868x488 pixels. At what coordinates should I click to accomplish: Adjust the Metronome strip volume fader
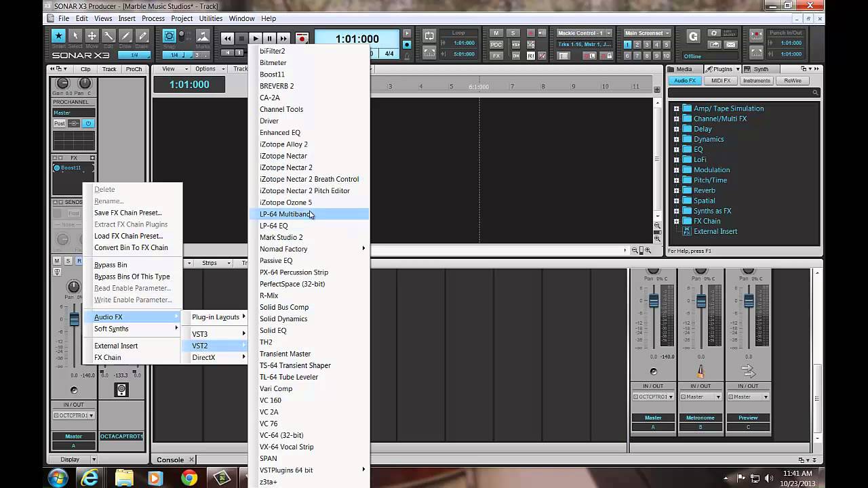pyautogui.click(x=701, y=301)
